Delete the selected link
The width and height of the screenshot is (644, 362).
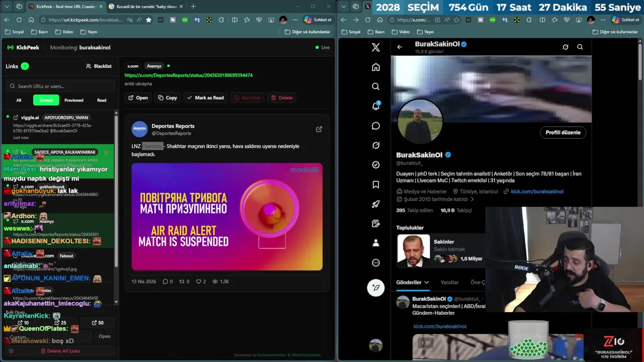point(282,98)
